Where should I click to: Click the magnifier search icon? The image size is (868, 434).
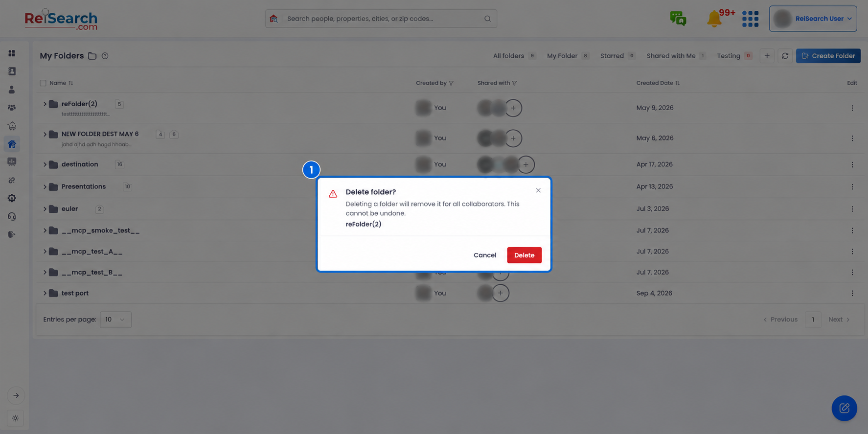[487, 19]
